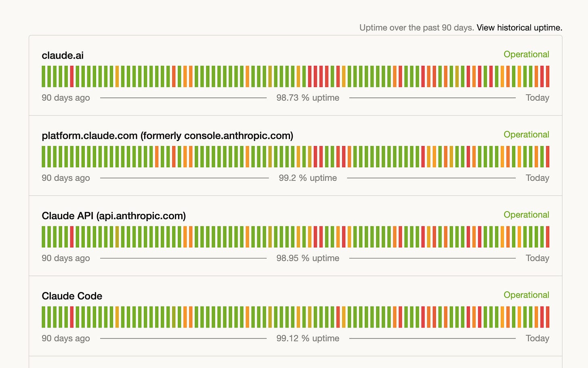Click the Operational status for claude.ai

526,54
